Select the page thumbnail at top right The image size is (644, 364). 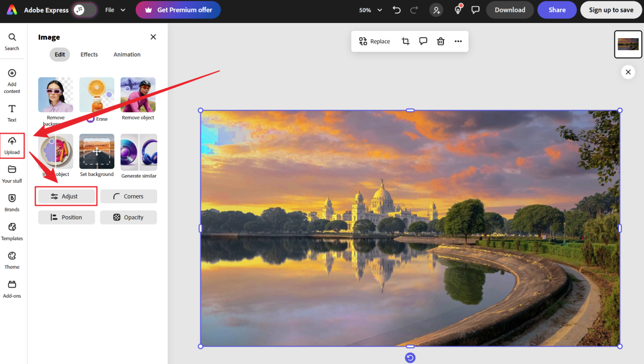(x=628, y=44)
